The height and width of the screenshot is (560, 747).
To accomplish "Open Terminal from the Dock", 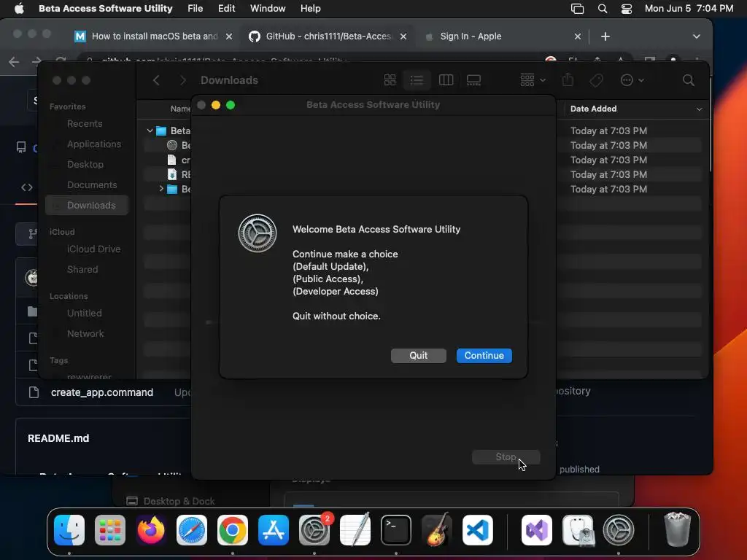I will point(396,530).
